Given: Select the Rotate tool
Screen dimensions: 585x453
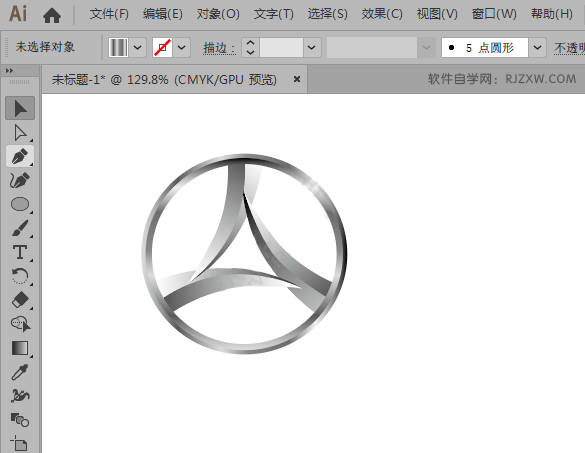Looking at the screenshot, I should [x=20, y=276].
